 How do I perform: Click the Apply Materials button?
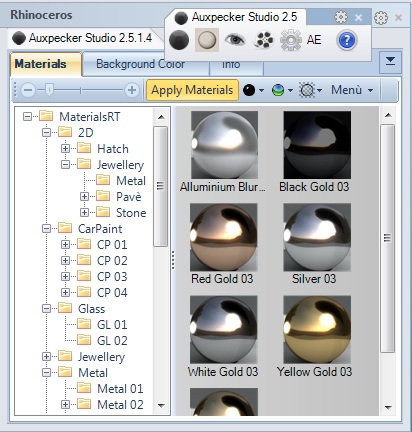click(192, 90)
